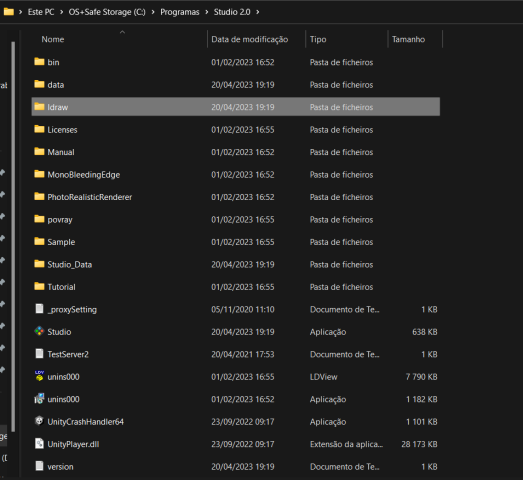This screenshot has height=480, width=523.
Task: Select the PhotoRealisticRenderer folder icon
Action: [39, 196]
